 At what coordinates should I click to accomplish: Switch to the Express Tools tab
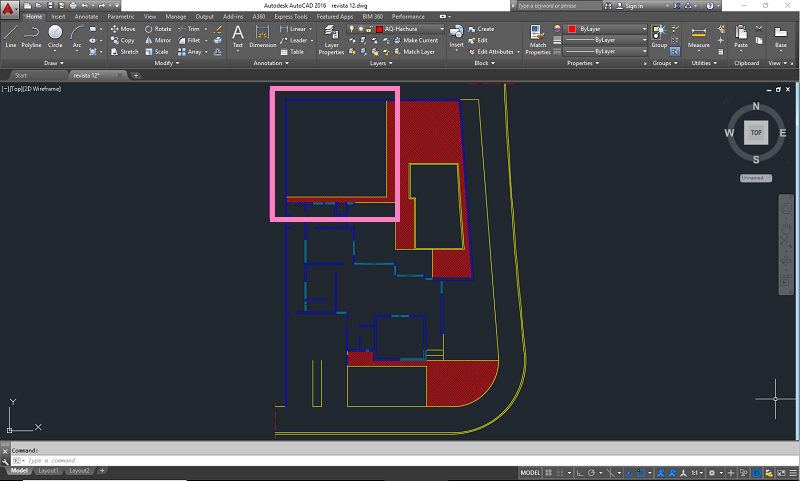point(291,17)
